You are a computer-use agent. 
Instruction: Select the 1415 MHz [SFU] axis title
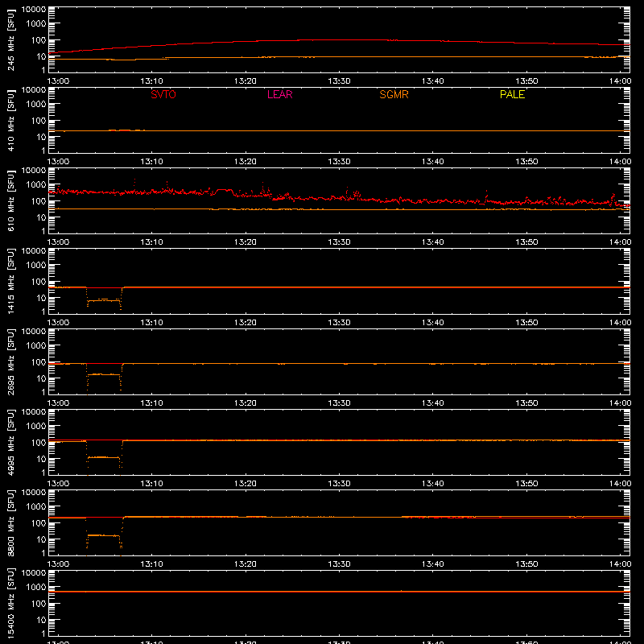[11, 281]
